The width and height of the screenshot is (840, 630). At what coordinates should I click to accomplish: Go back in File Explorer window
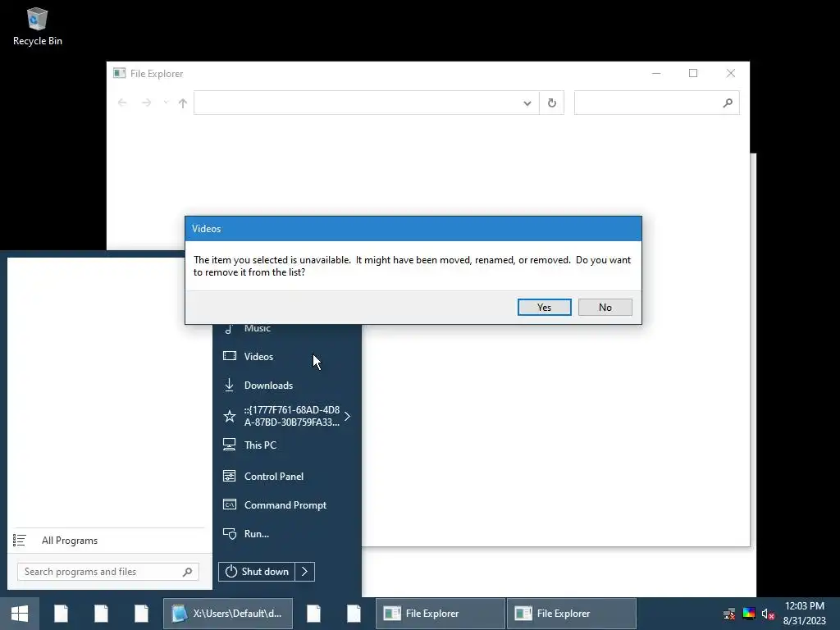pyautogui.click(x=122, y=103)
